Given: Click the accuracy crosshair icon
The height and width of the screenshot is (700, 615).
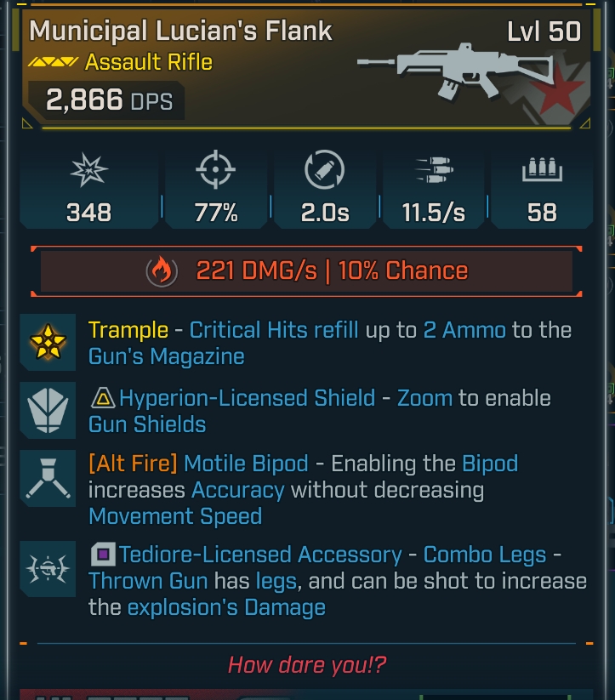Looking at the screenshot, I should tap(215, 172).
